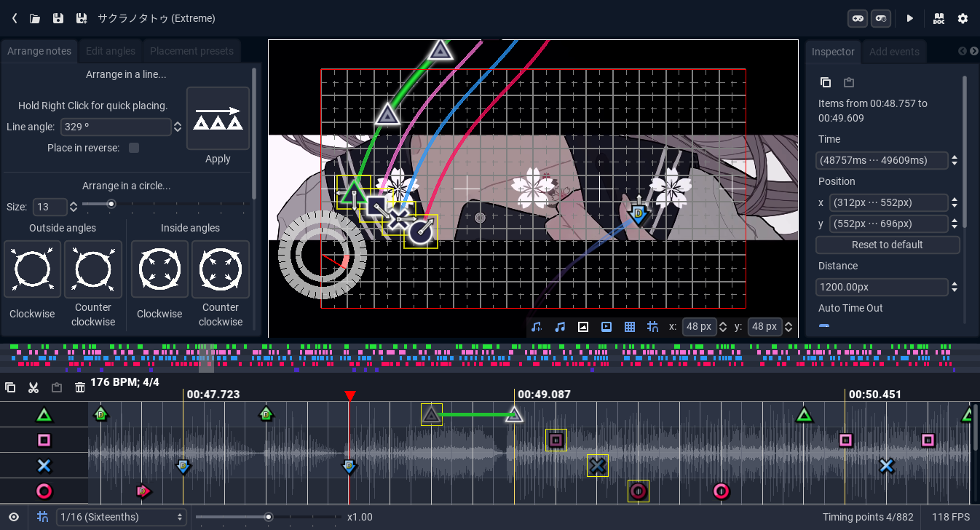The image size is (980, 530).
Task: Toggle background image display icon
Action: point(582,327)
